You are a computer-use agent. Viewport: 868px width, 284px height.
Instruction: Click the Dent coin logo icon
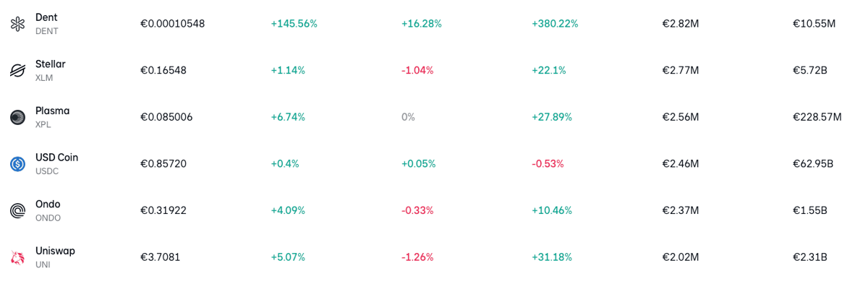click(x=17, y=24)
